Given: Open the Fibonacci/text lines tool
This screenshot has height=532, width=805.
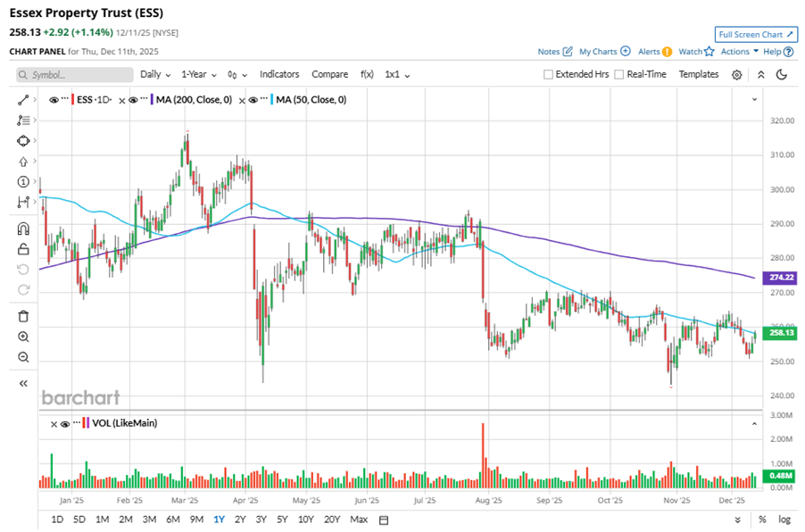Looking at the screenshot, I should (x=23, y=121).
